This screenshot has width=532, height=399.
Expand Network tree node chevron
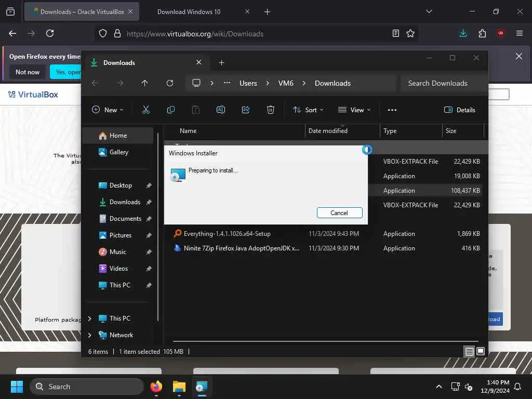pos(89,335)
